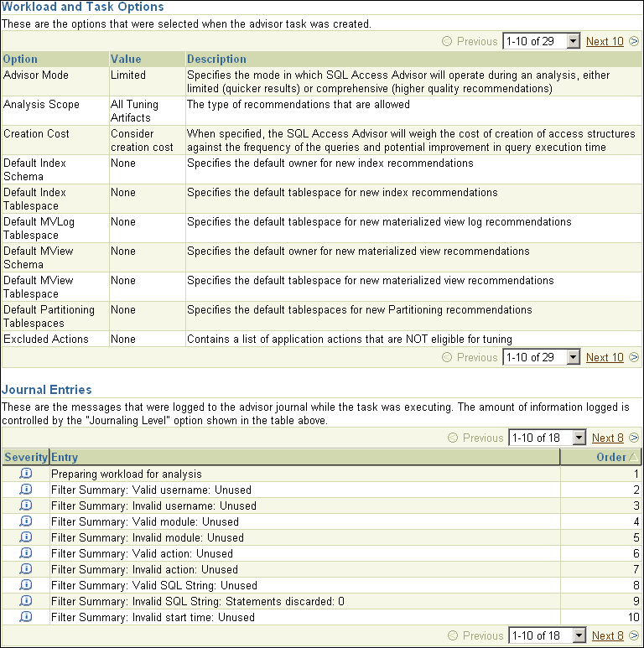This screenshot has width=644, height=648.
Task: Click info icon for Invalid action entry
Action: pyautogui.click(x=25, y=569)
